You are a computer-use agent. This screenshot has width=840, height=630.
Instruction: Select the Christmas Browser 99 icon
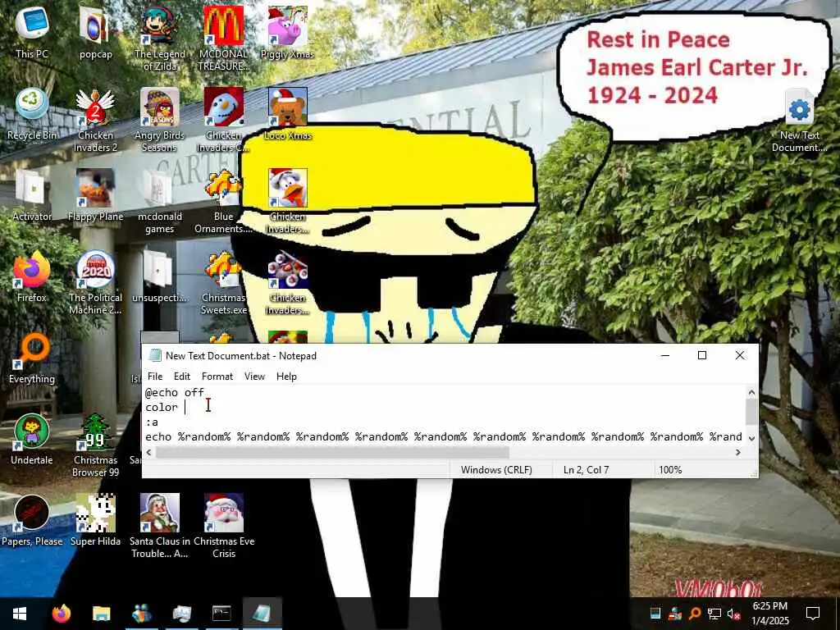tap(95, 445)
